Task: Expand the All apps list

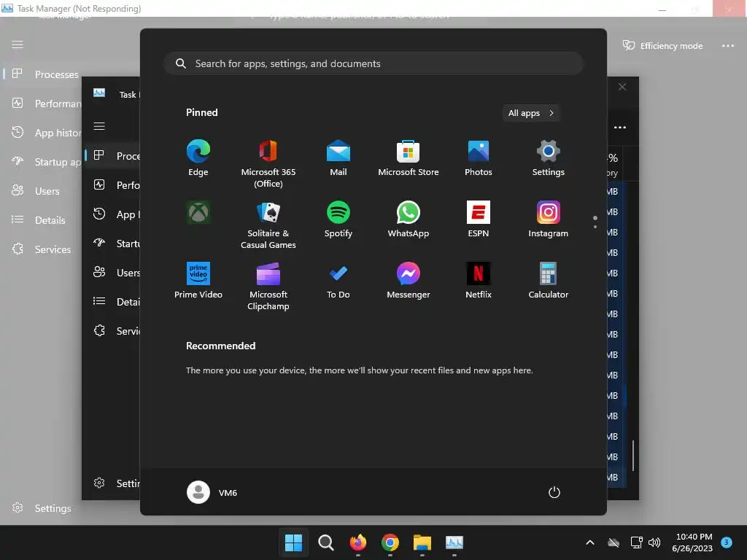Action: click(531, 113)
